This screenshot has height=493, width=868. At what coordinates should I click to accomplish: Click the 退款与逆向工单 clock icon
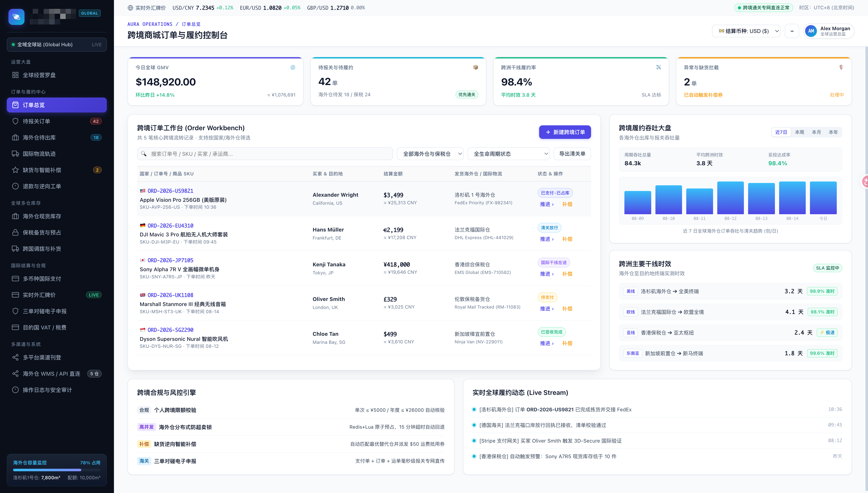click(x=15, y=186)
